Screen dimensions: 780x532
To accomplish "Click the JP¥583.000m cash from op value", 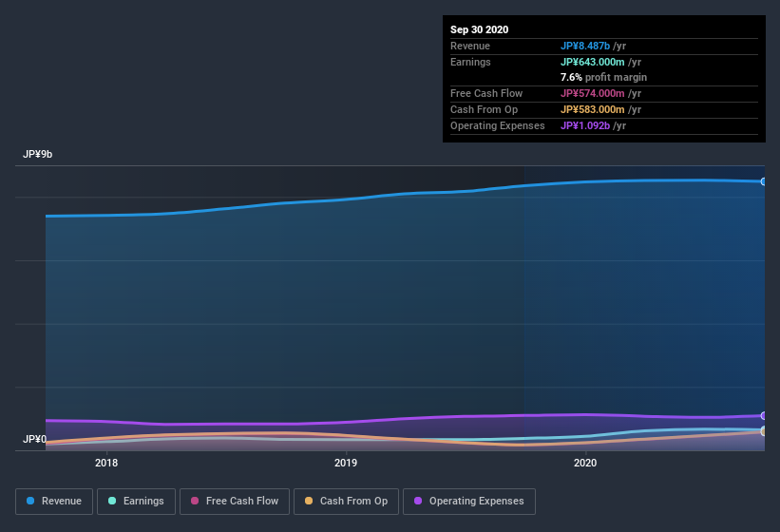I will point(593,109).
